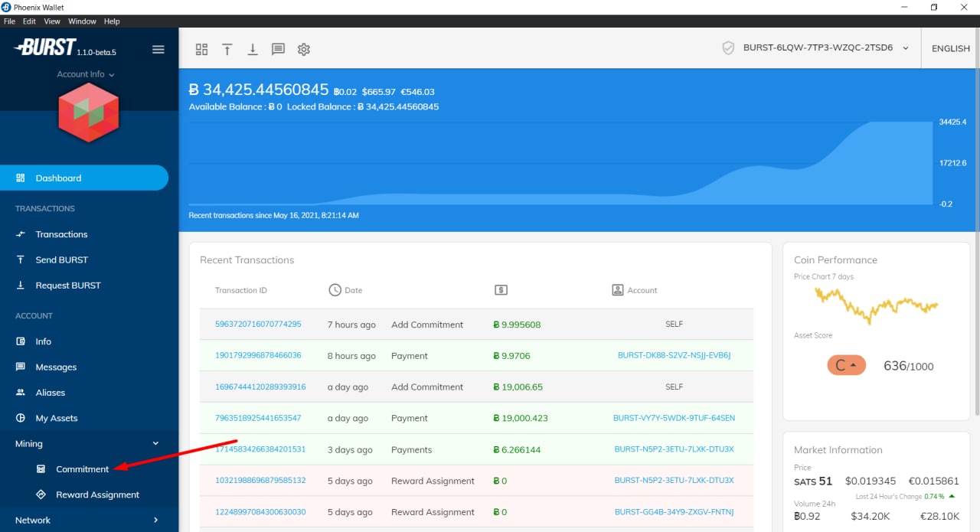Click the balance history chart
980x532 pixels.
click(x=560, y=164)
